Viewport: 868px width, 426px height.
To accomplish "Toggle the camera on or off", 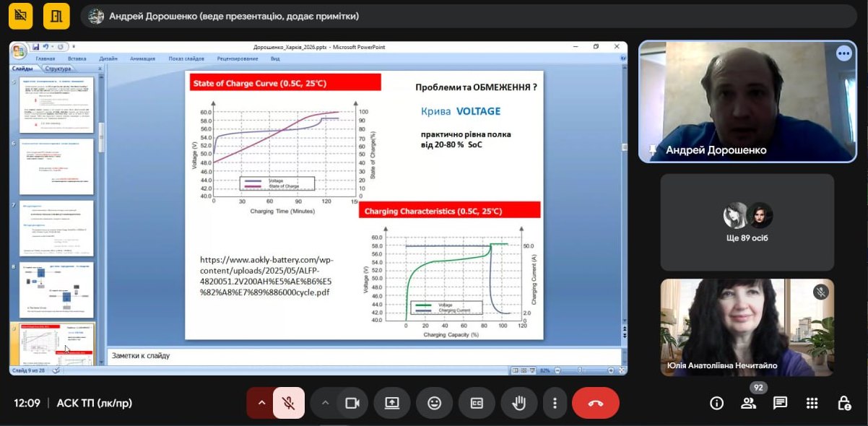I will 352,403.
